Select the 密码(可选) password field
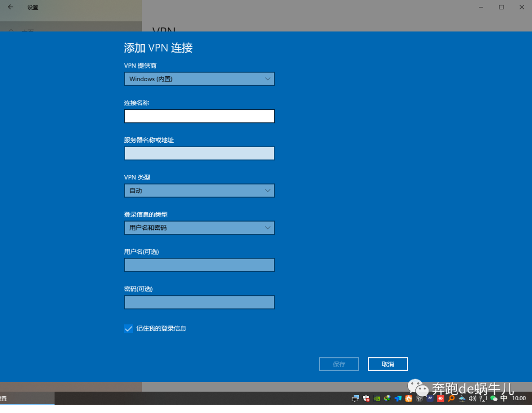 (x=199, y=302)
